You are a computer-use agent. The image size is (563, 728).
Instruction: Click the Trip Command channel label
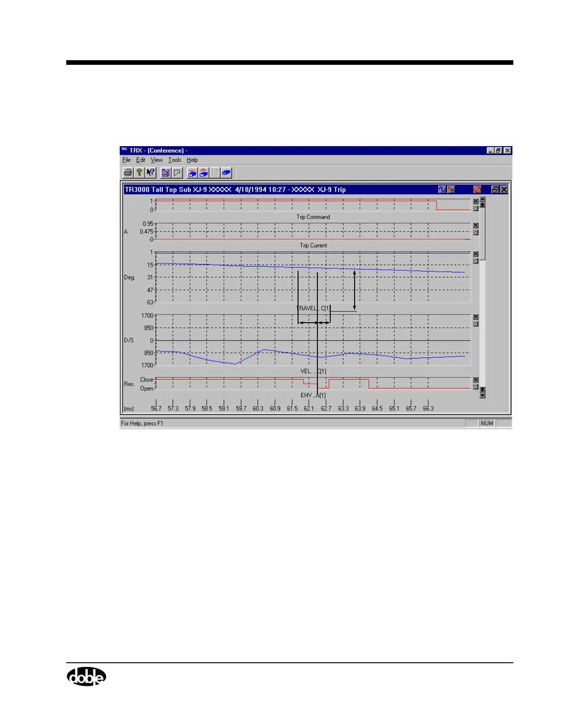[313, 217]
